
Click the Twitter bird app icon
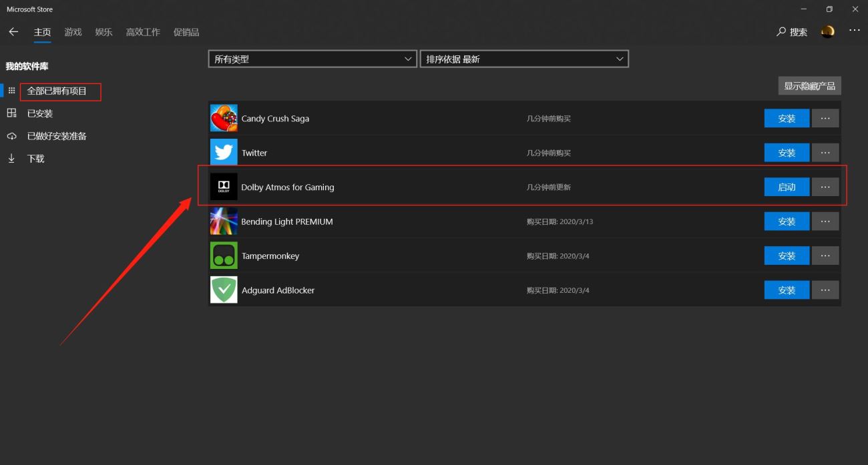pos(224,153)
